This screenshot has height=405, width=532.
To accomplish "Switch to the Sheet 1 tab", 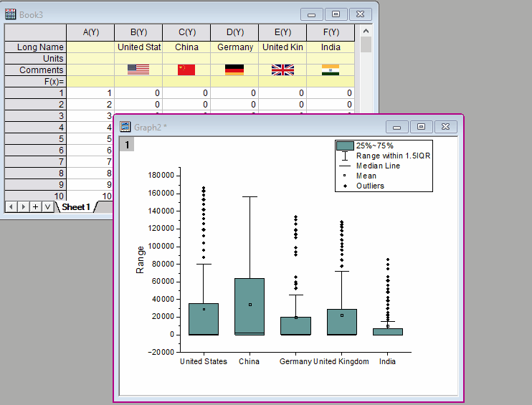I will tap(76, 206).
